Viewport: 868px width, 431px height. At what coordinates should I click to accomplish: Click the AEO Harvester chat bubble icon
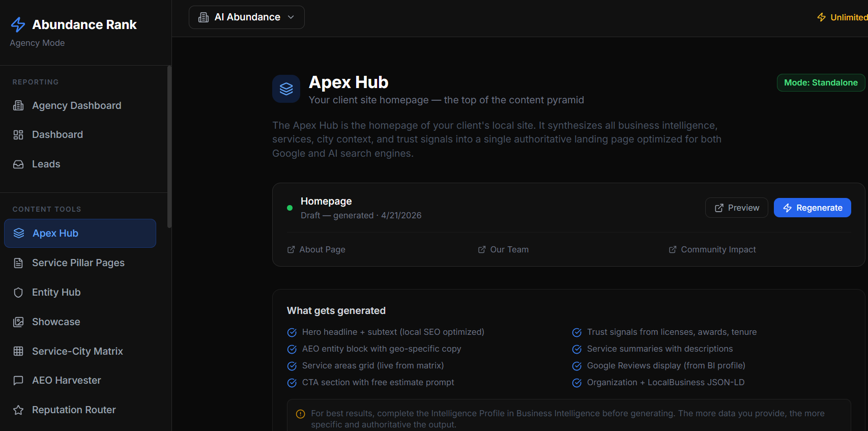coord(18,381)
